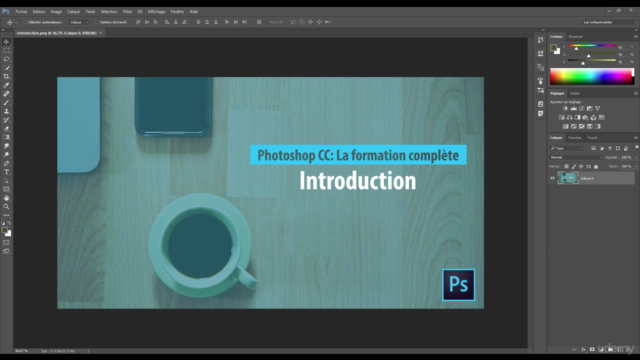Add a Brightness/Contrast adjustment
Image resolution: width=640 pixels, height=360 pixels.
coord(565,109)
